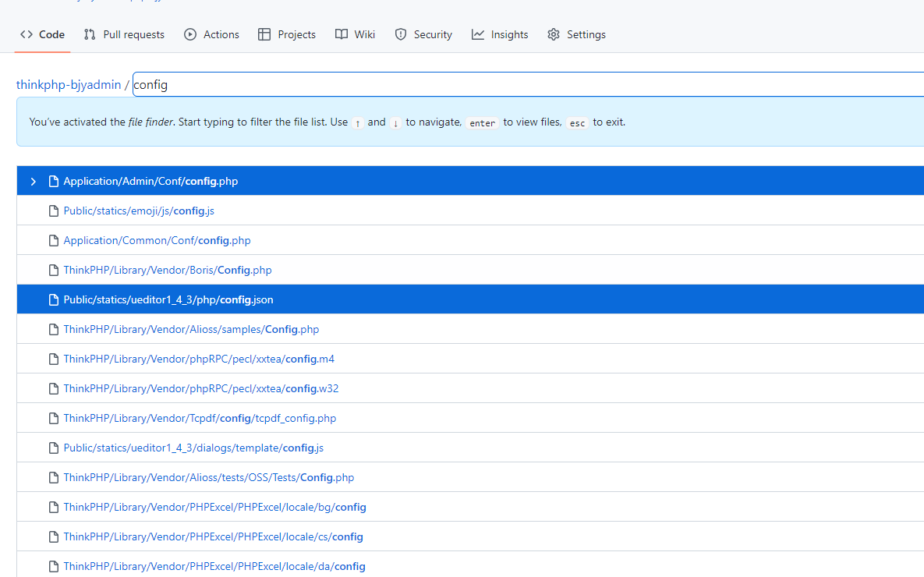924x577 pixels.
Task: Click file icon of locale/da/config
Action: [x=54, y=566]
